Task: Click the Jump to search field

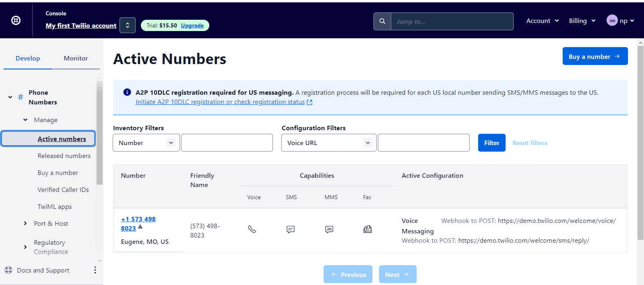Action: pyautogui.click(x=452, y=21)
